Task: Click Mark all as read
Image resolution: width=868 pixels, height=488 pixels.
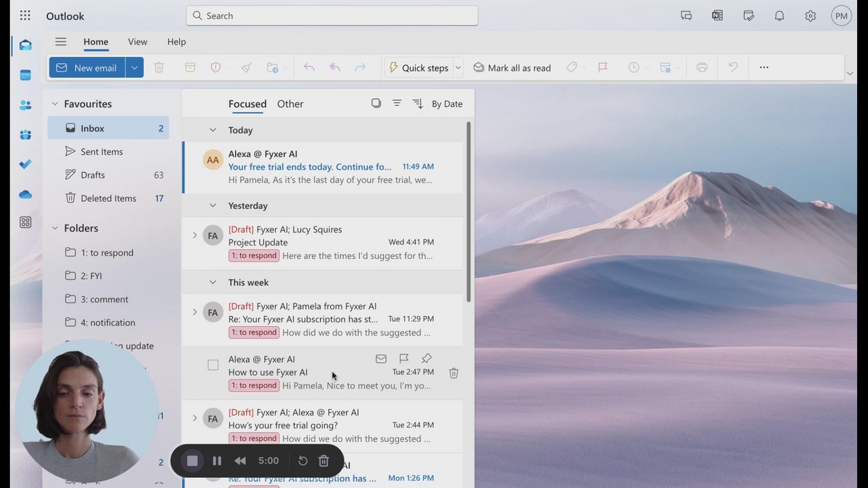Action: (512, 68)
